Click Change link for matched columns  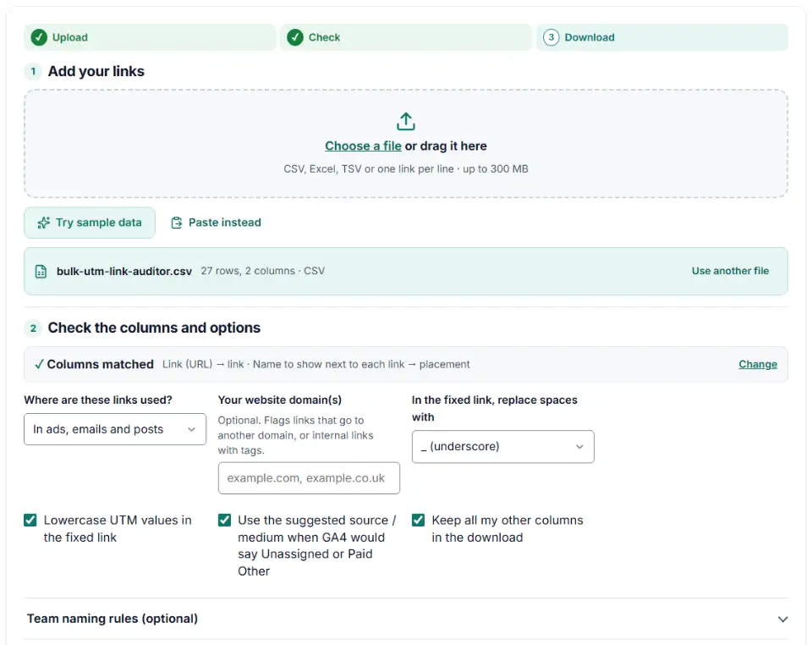758,364
